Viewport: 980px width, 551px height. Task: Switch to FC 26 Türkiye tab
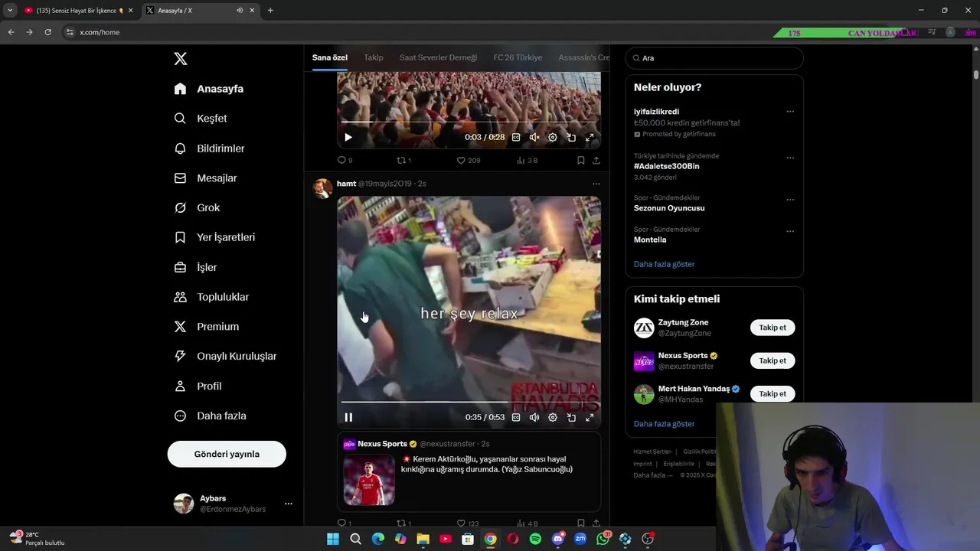tap(518, 57)
